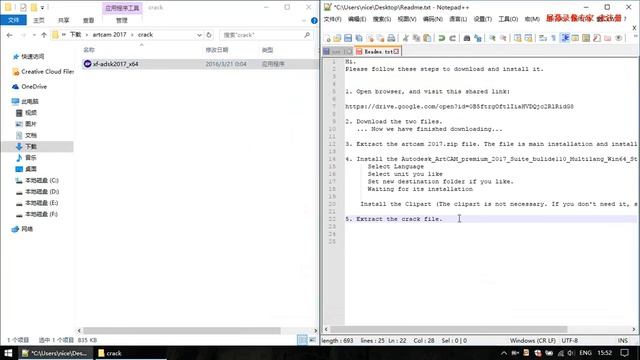The image size is (640, 360).
Task: Click the Print icon in Notepad++ toolbar
Action: tap(391, 38)
